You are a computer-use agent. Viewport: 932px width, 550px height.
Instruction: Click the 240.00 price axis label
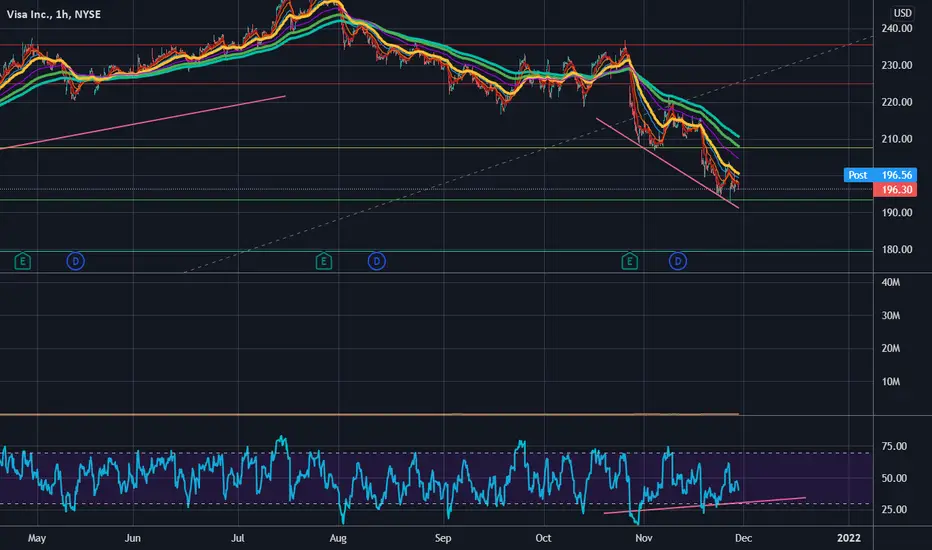pos(897,29)
